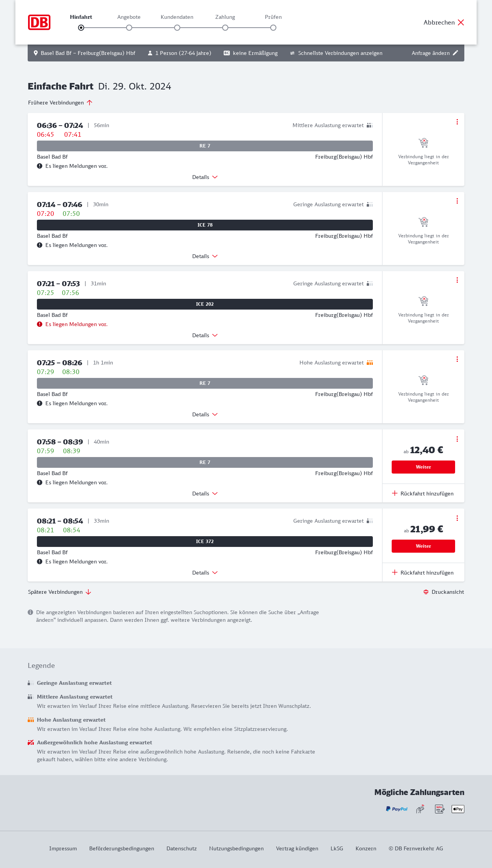Click the pencil icon beside Anfrage ändern
Viewport: 492px width, 868px height.
455,53
